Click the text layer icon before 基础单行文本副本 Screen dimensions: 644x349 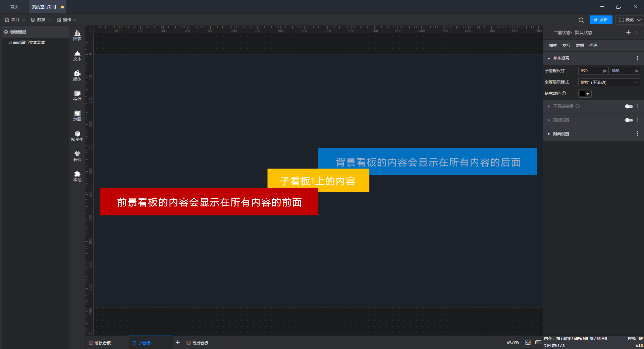10,43
